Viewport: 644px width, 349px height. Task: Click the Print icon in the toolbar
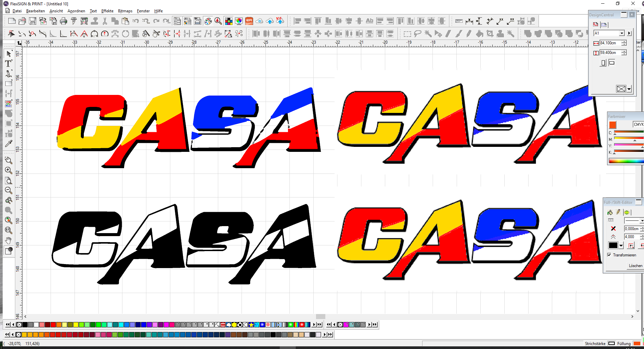(64, 21)
